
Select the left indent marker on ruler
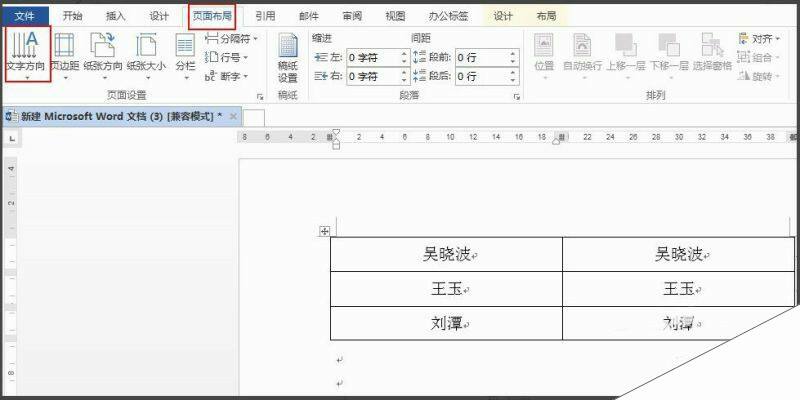[x=336, y=145]
